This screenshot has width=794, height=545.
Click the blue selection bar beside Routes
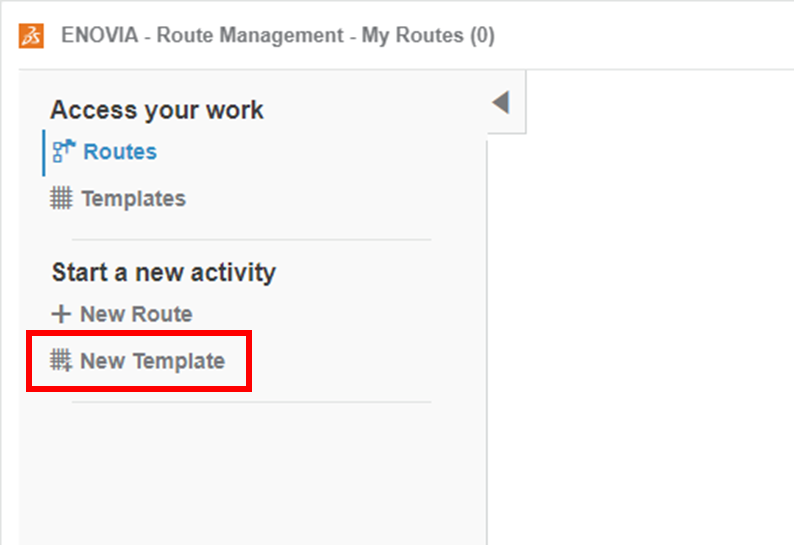click(x=44, y=152)
